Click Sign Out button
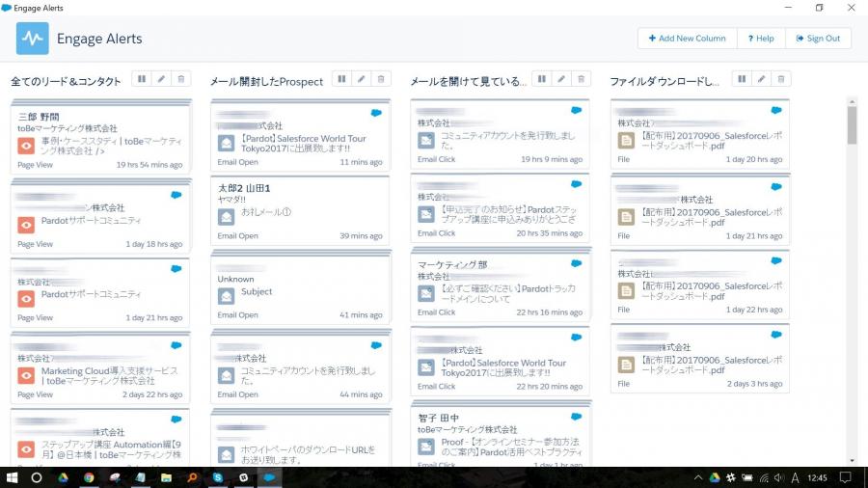Viewport: 868px width, 488px height. coord(818,39)
